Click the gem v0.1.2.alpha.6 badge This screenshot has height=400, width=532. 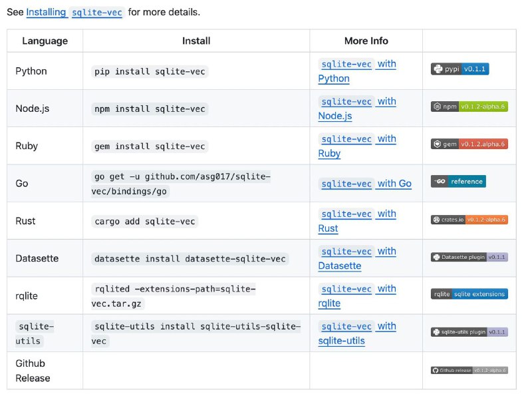tap(469, 144)
